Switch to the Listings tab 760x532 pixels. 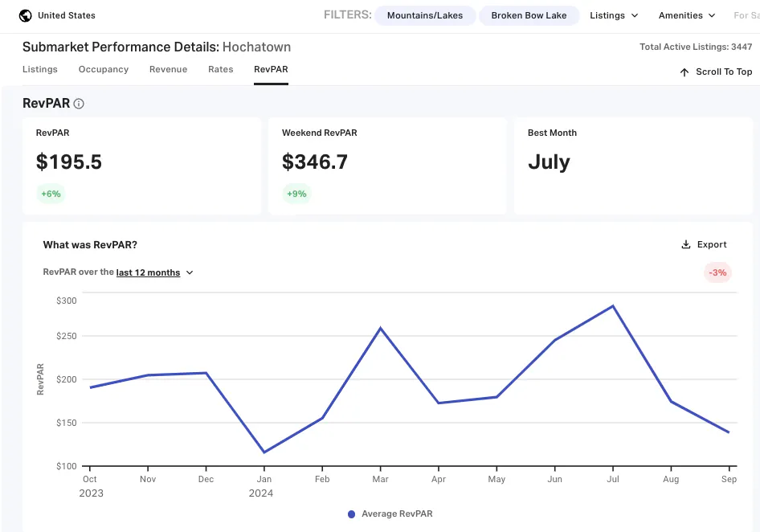39,69
